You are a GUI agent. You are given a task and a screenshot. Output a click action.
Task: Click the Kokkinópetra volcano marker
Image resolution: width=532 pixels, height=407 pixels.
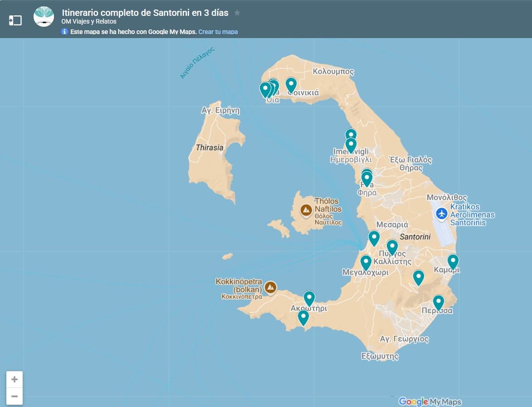pos(270,288)
